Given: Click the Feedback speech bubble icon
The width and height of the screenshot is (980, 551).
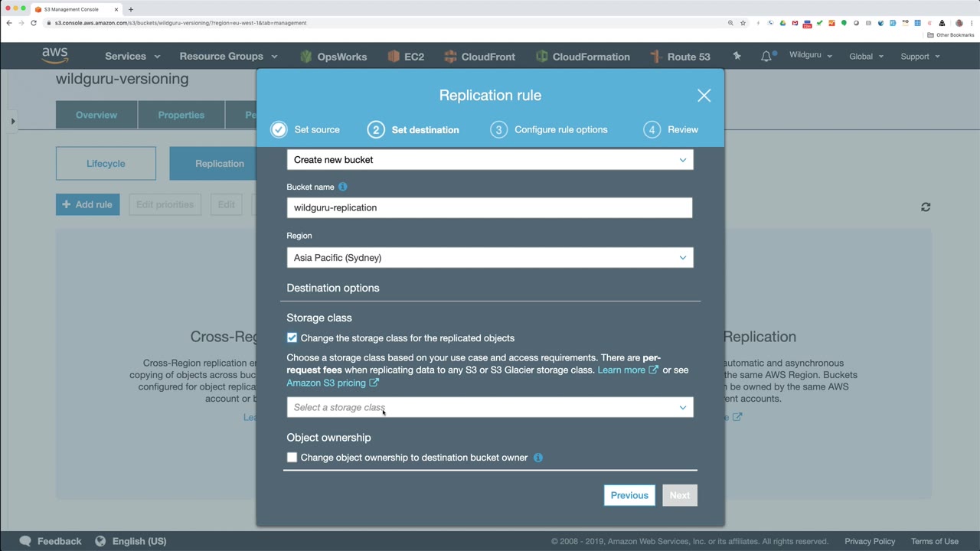Looking at the screenshot, I should [25, 541].
